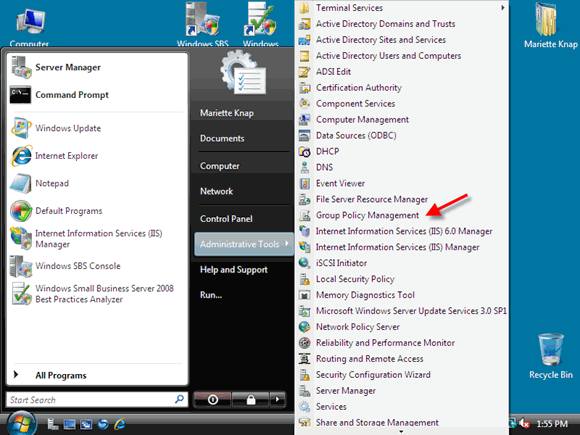Select Internet Information Services (IIS) 6.0 Manager
Image resolution: width=580 pixels, height=435 pixels.
point(404,231)
